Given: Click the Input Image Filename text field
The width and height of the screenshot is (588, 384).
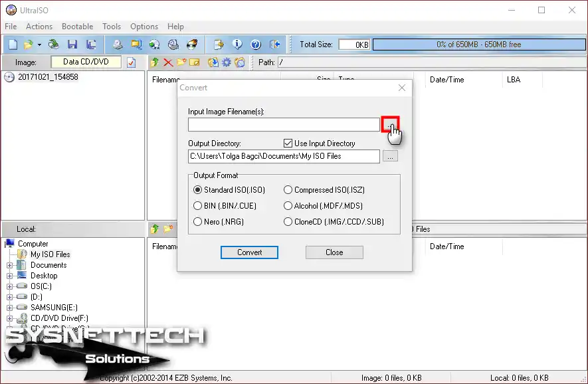Looking at the screenshot, I should point(284,125).
